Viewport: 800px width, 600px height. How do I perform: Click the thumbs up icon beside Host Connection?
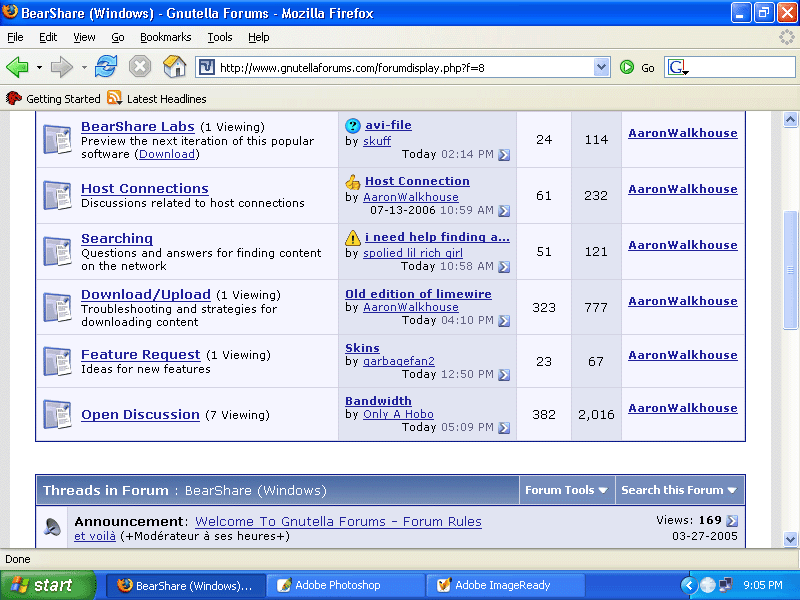point(353,182)
